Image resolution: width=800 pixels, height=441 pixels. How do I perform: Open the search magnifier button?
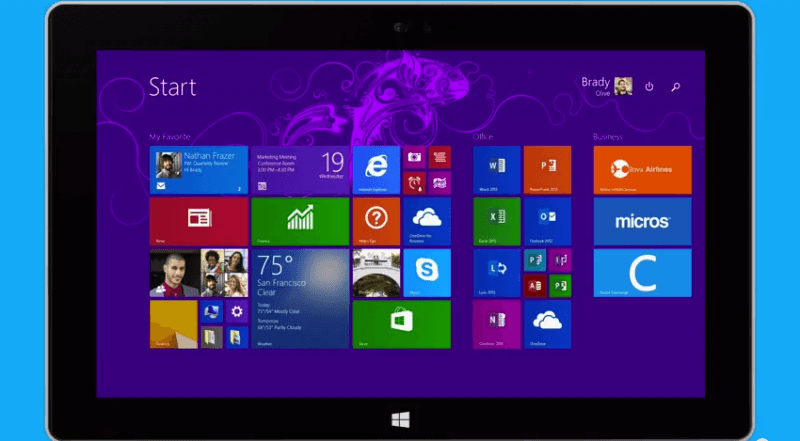tap(676, 87)
